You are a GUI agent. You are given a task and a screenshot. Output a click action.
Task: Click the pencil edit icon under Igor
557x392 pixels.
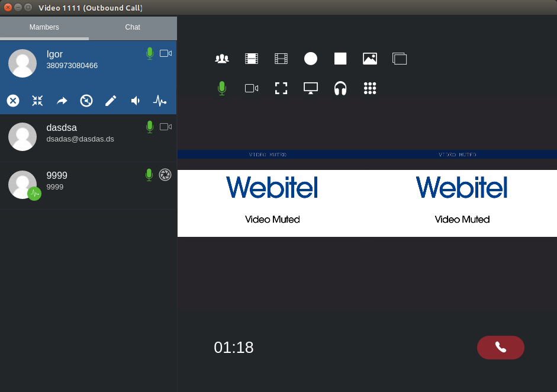pos(111,101)
